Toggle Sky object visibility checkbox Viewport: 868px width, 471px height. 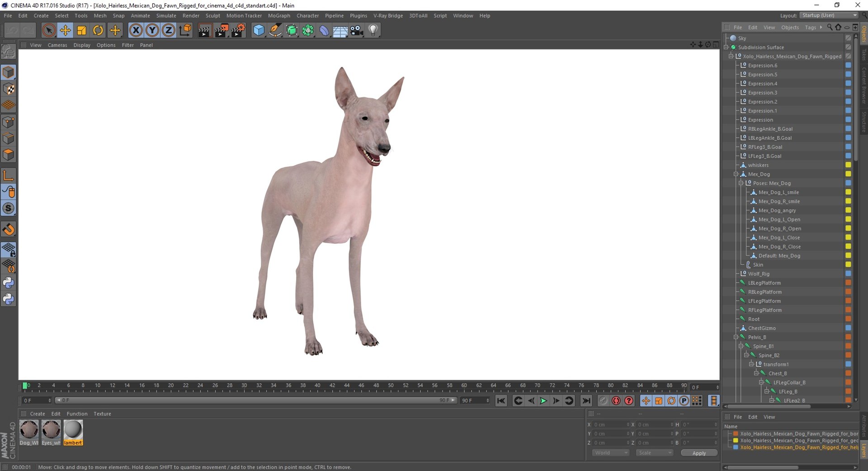coord(848,38)
